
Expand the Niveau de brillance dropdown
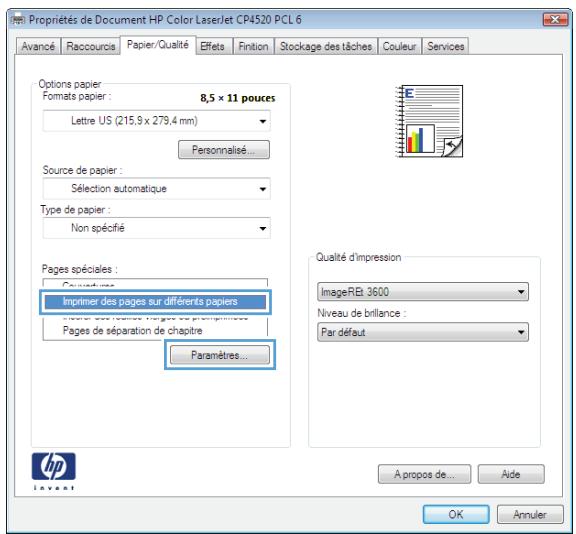[423, 332]
